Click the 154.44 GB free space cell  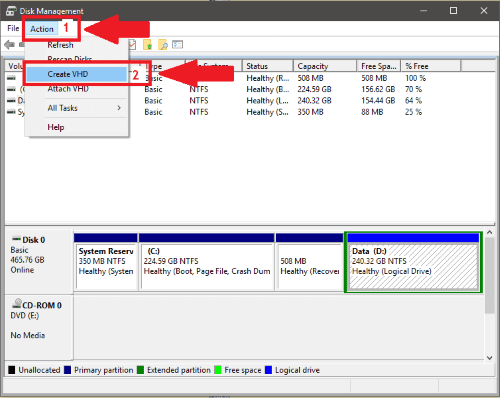[378, 101]
